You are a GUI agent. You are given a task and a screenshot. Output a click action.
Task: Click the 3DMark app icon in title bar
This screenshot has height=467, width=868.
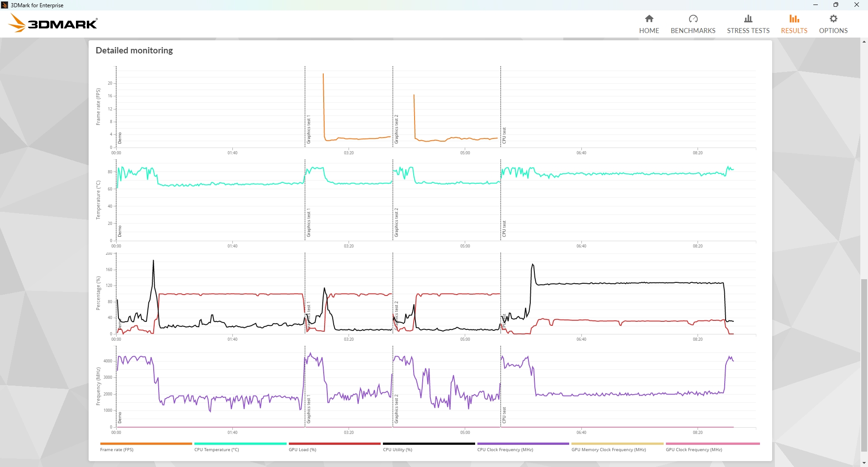[5, 5]
